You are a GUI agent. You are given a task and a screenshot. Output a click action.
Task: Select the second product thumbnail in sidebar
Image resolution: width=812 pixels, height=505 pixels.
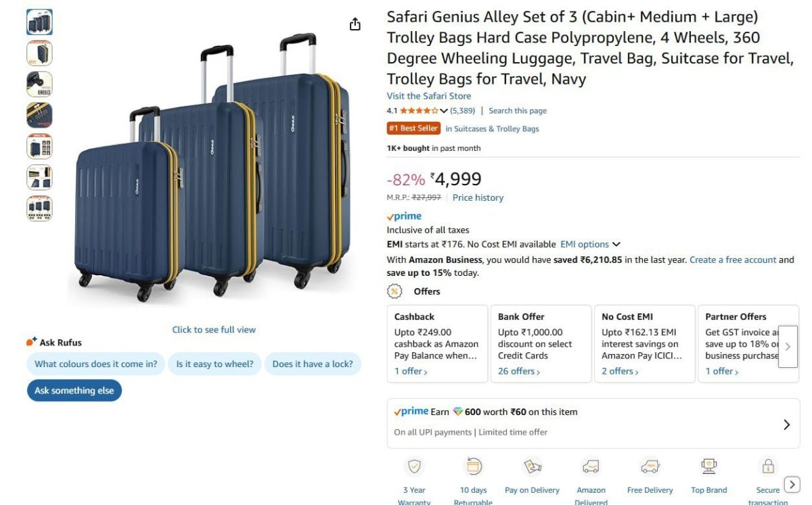[x=39, y=52]
